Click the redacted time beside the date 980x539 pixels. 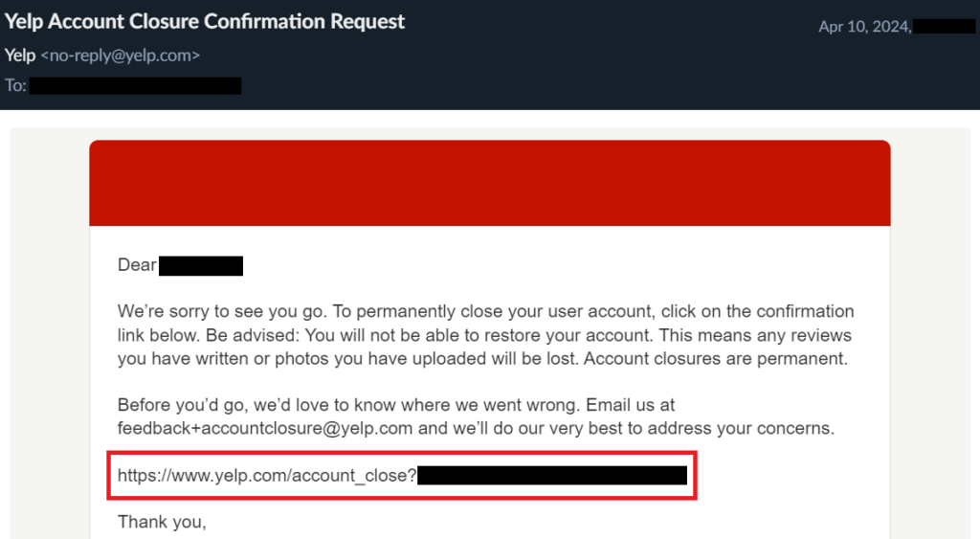[x=943, y=27]
